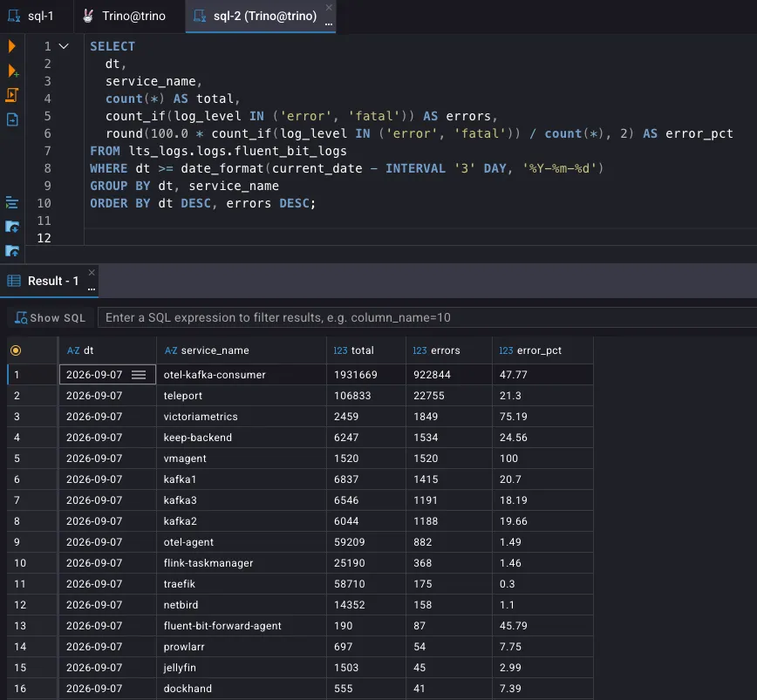This screenshot has height=700, width=757.
Task: Click the format SQL lines icon
Action: point(12,202)
